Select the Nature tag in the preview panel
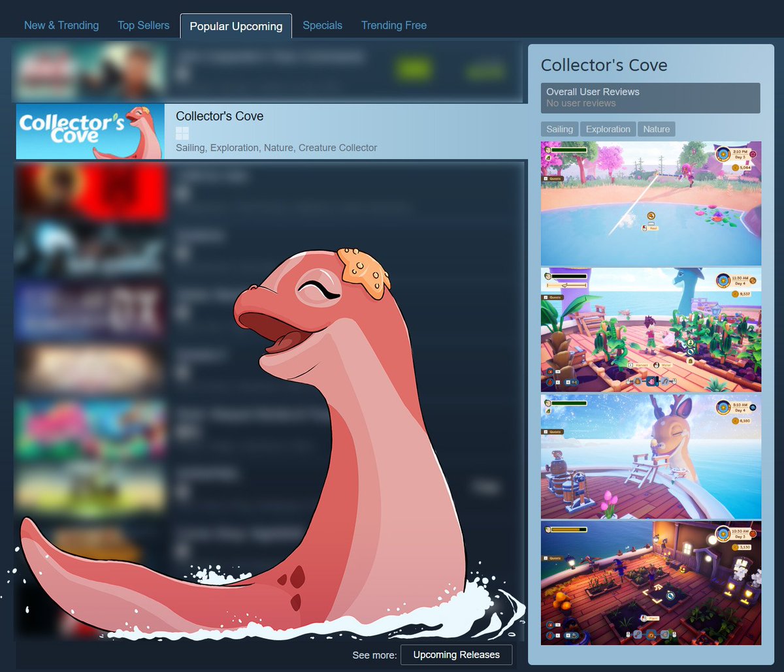The height and width of the screenshot is (672, 784). pos(656,129)
